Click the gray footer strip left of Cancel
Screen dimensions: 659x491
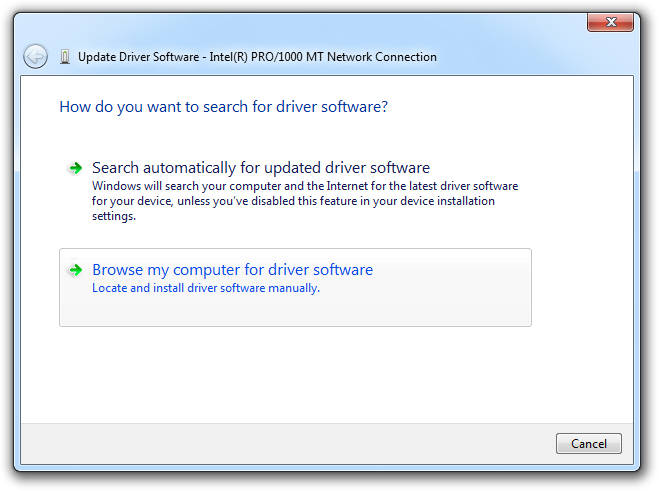tap(288, 443)
